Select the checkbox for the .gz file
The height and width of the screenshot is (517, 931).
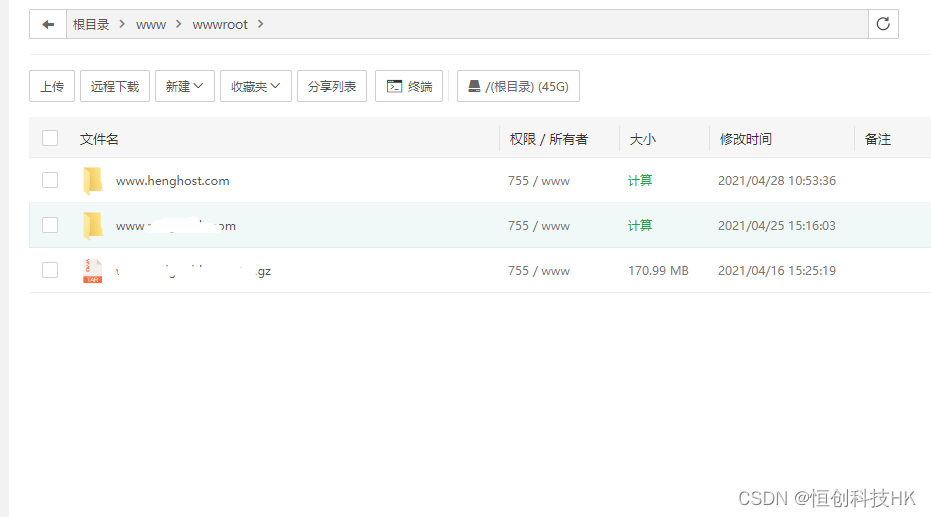pyautogui.click(x=50, y=270)
